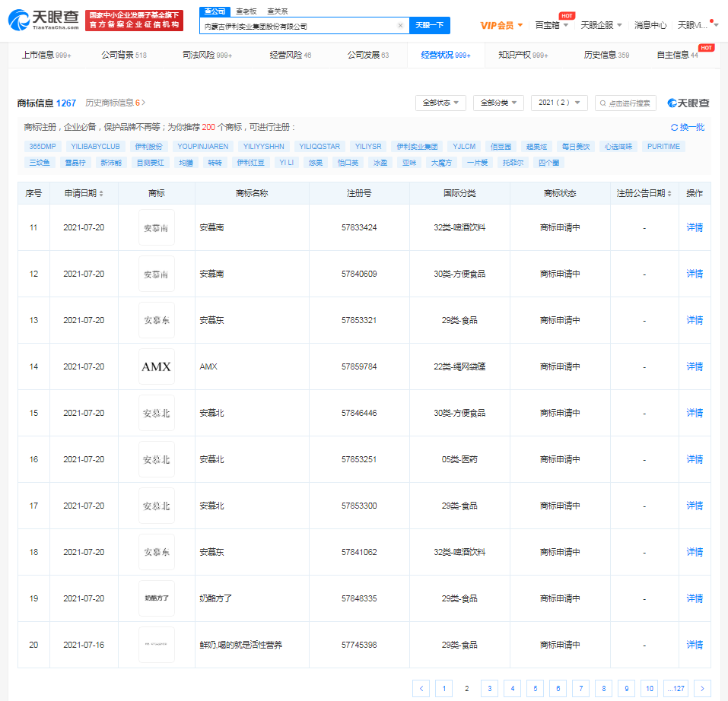Switch to the 知识产权 tab

pos(523,56)
